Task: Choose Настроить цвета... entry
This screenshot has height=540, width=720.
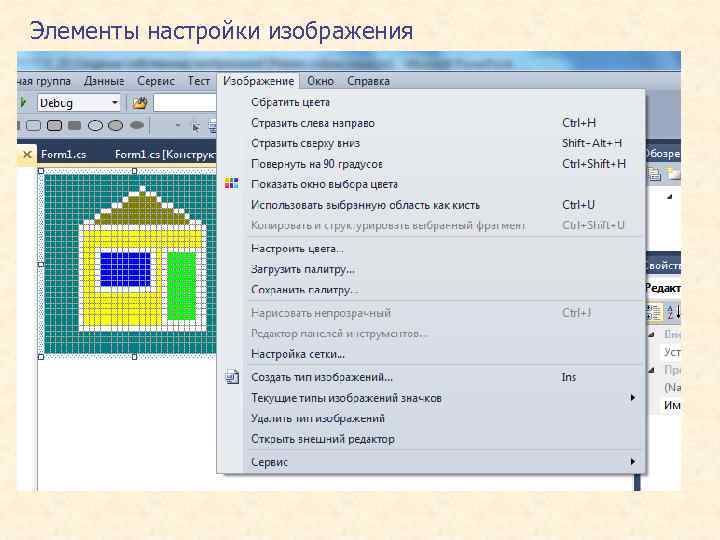Action: tap(431, 249)
